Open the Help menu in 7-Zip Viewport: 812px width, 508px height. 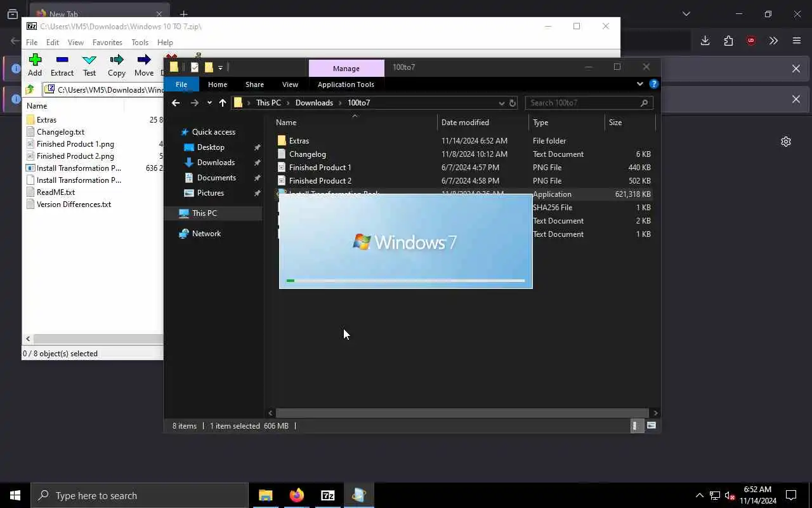coord(165,43)
